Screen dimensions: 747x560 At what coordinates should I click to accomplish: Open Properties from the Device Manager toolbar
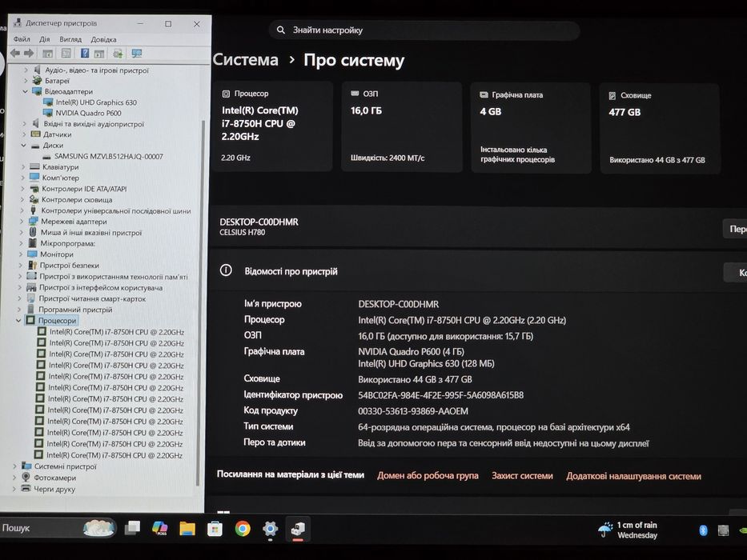coord(66,54)
